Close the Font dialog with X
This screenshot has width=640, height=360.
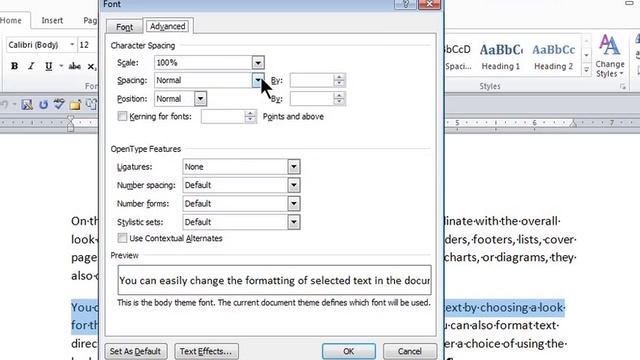tap(429, 4)
